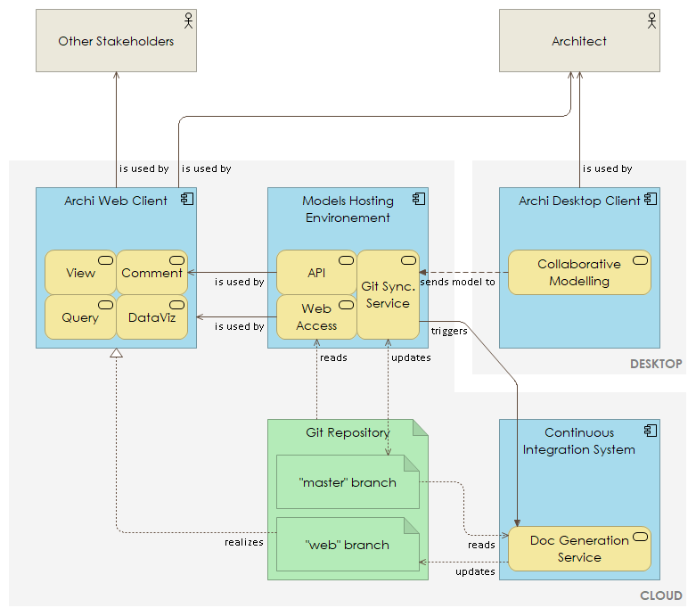Click service icon on Git Sync. Service
The height and width of the screenshot is (616, 696).
[408, 260]
